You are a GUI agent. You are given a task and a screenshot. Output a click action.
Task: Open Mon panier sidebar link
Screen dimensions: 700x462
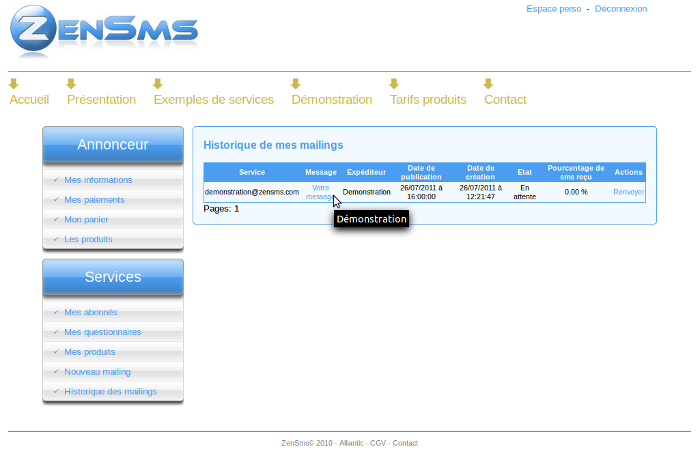pos(88,220)
